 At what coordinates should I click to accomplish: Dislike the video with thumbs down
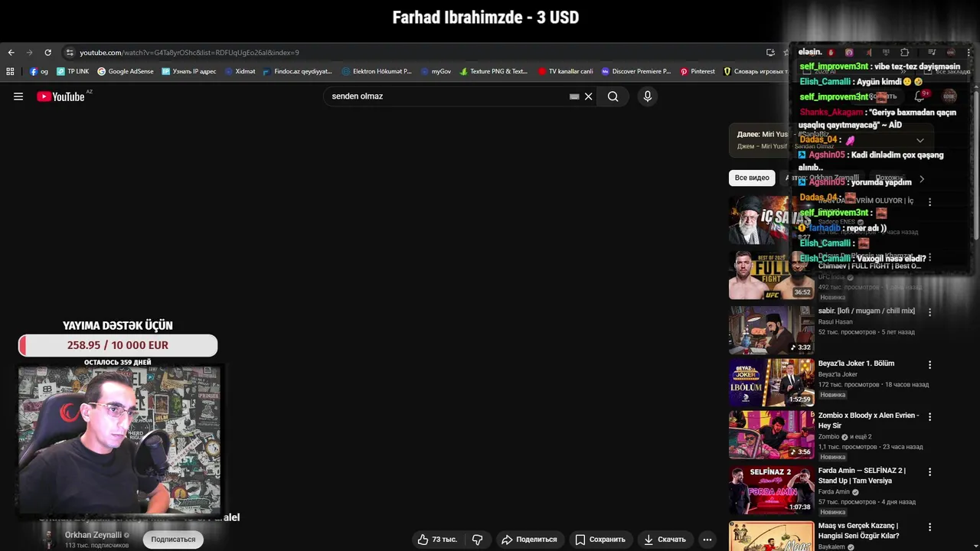pyautogui.click(x=477, y=540)
